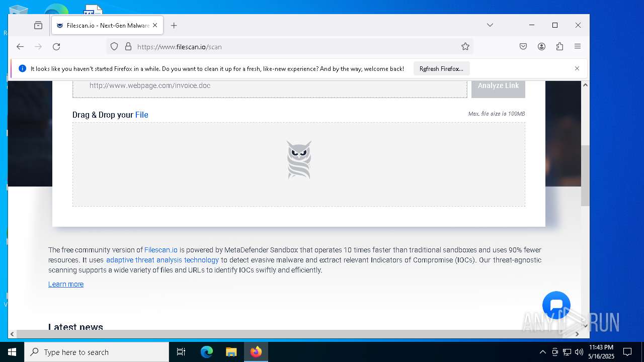644x362 pixels.
Task: Open network status tray icon
Action: coord(567,352)
